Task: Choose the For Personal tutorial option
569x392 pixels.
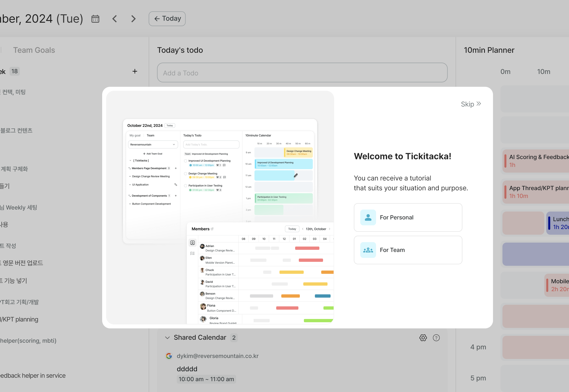Action: (408, 217)
